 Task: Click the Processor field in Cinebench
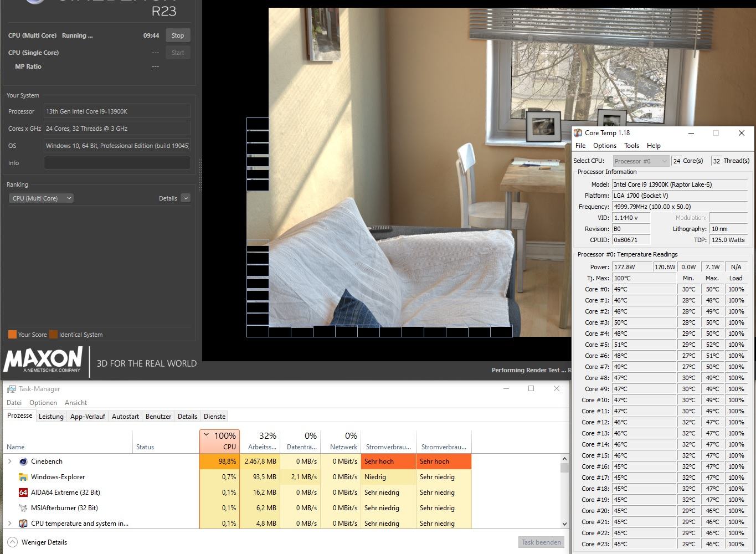[x=117, y=111]
